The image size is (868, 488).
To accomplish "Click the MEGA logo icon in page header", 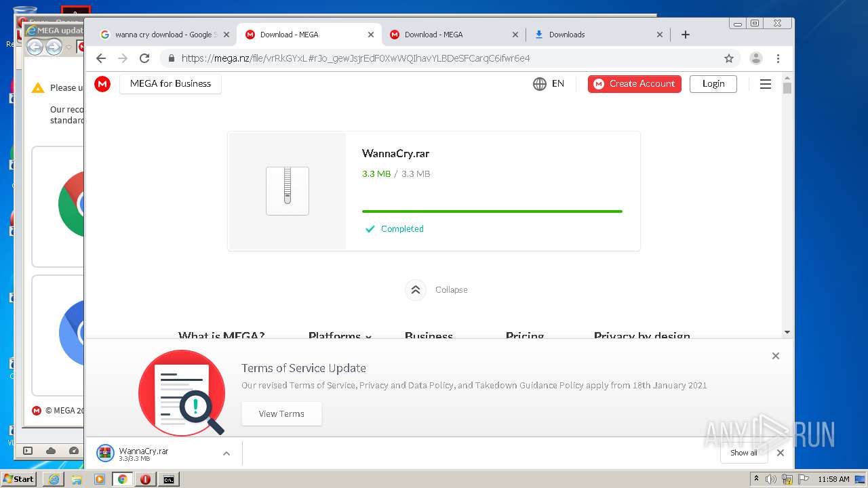I will [x=102, y=83].
